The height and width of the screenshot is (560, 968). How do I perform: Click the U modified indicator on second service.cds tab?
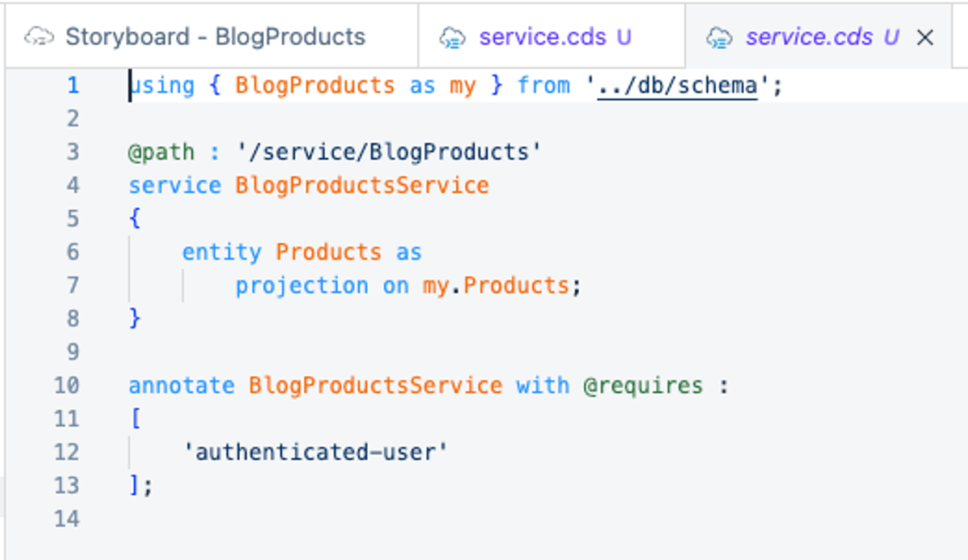[x=623, y=37]
